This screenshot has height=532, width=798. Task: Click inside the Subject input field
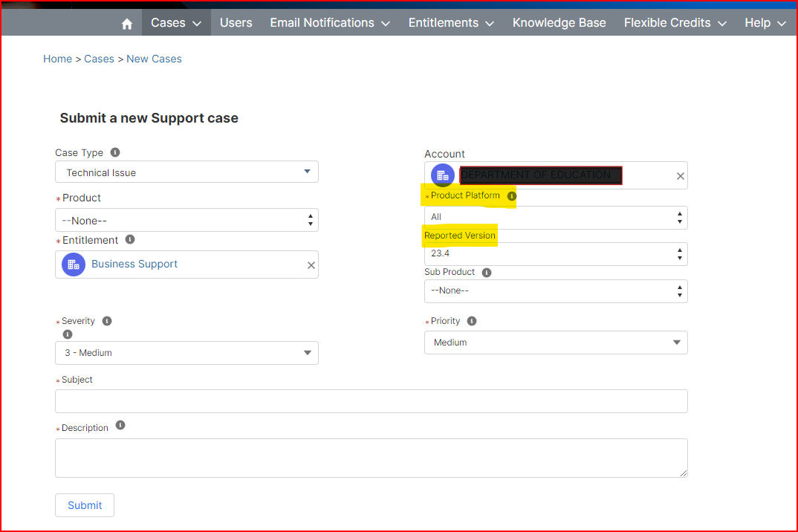tap(372, 400)
